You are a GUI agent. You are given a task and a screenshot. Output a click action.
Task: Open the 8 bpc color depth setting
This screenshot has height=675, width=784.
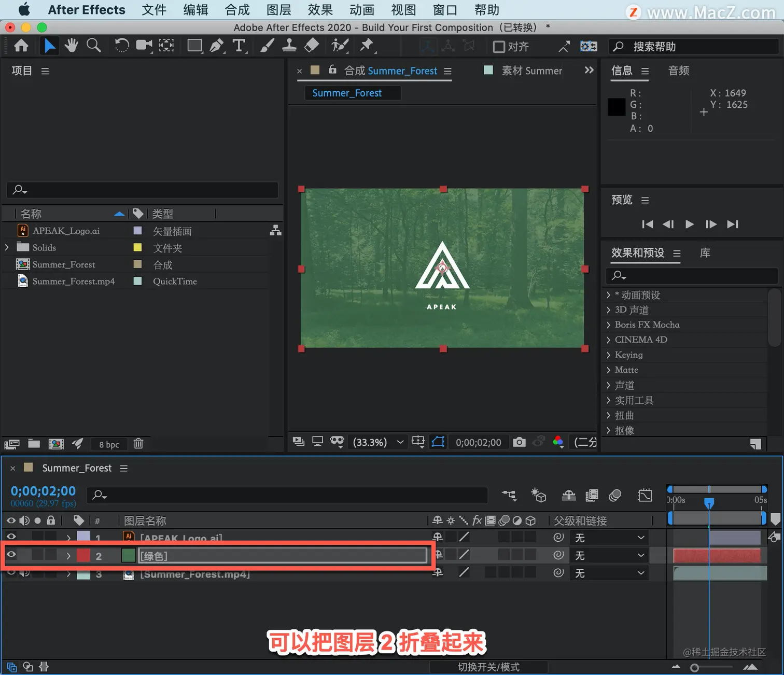coord(109,444)
